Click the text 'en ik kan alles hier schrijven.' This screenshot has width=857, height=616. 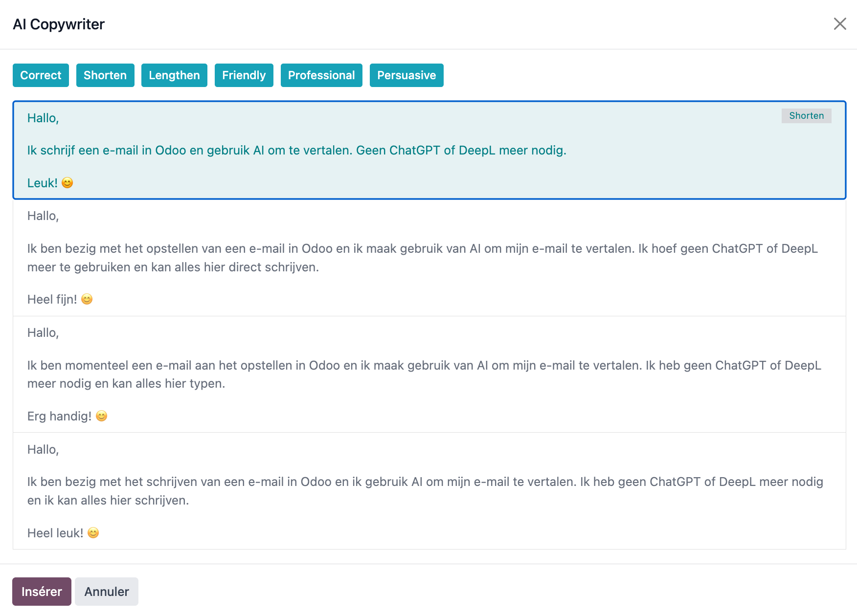click(108, 500)
